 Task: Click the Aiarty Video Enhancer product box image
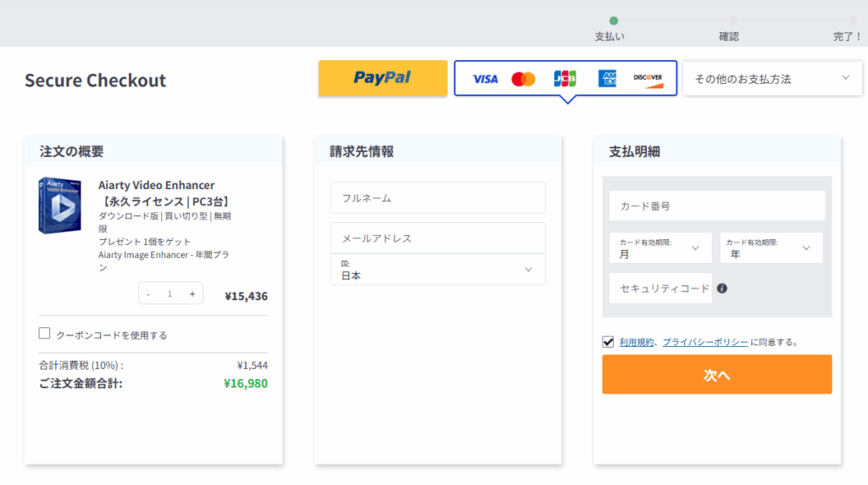point(60,205)
